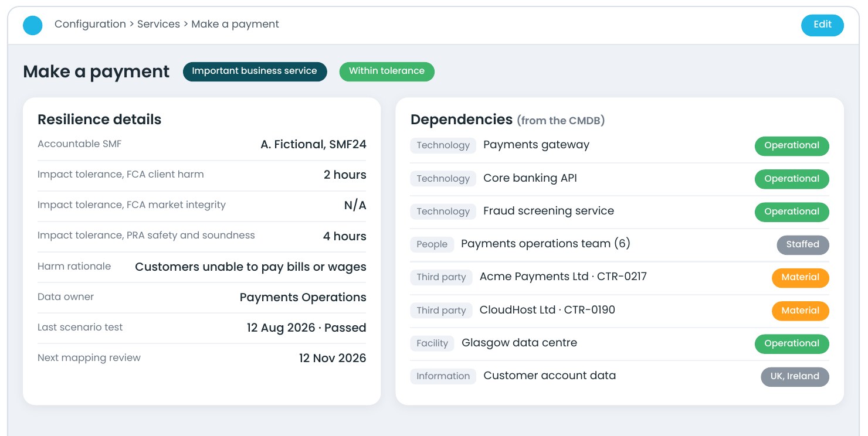
Task: Go to the Services breadcrumb
Action: [x=158, y=25]
